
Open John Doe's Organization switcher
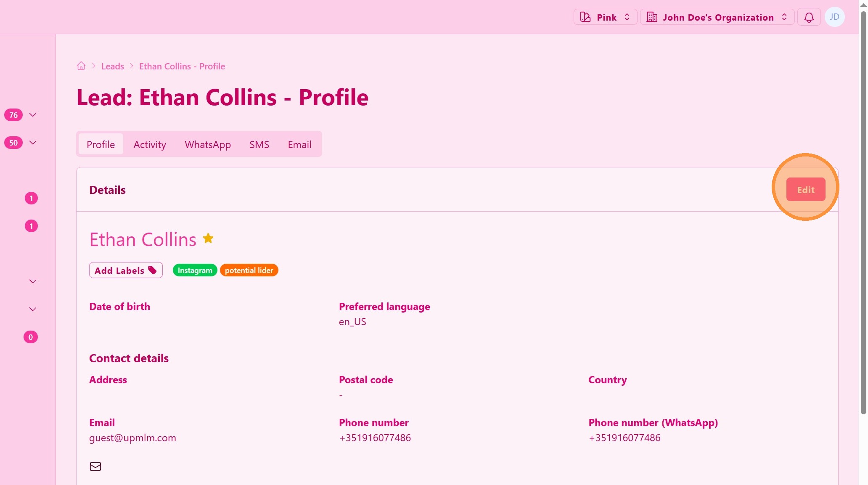pyautogui.click(x=717, y=17)
